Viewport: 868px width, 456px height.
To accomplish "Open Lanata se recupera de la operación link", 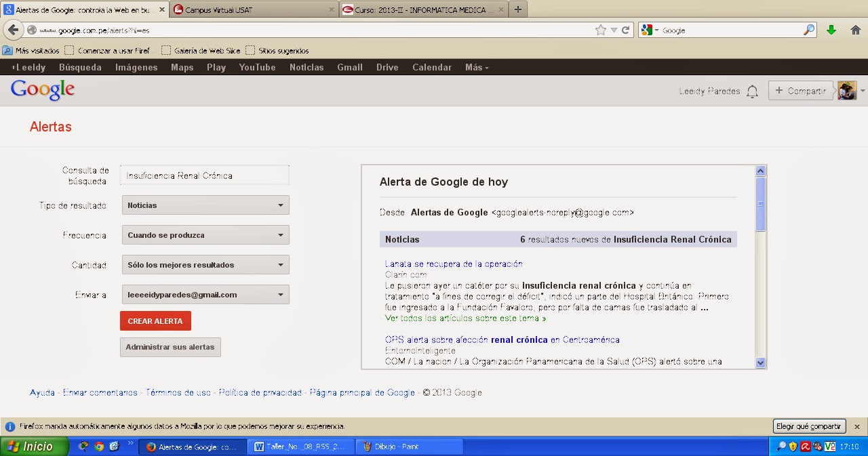I will [454, 264].
